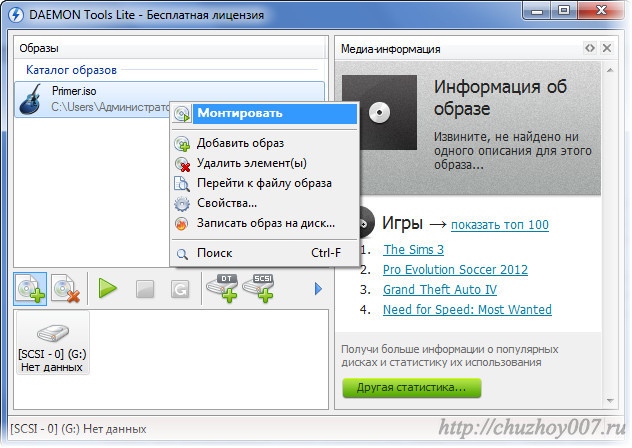The width and height of the screenshot is (632, 448).
Task: Choose Перейти к файлу образа entry
Action: 265,183
